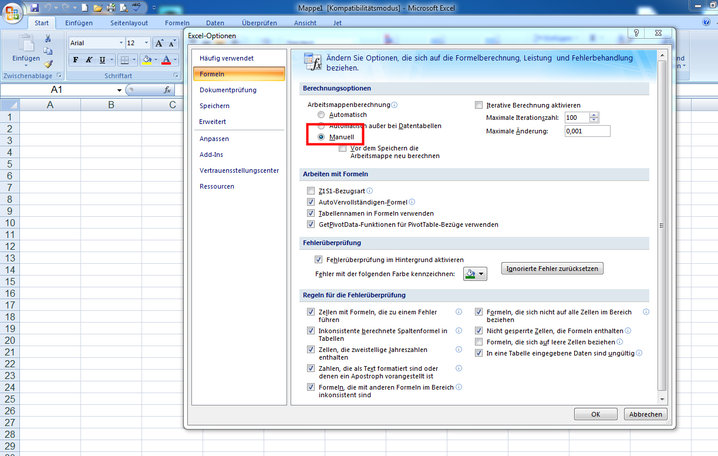Screen dimensions: 718x456
Task: Click Abbrechen to cancel dialog
Action: [x=645, y=414]
